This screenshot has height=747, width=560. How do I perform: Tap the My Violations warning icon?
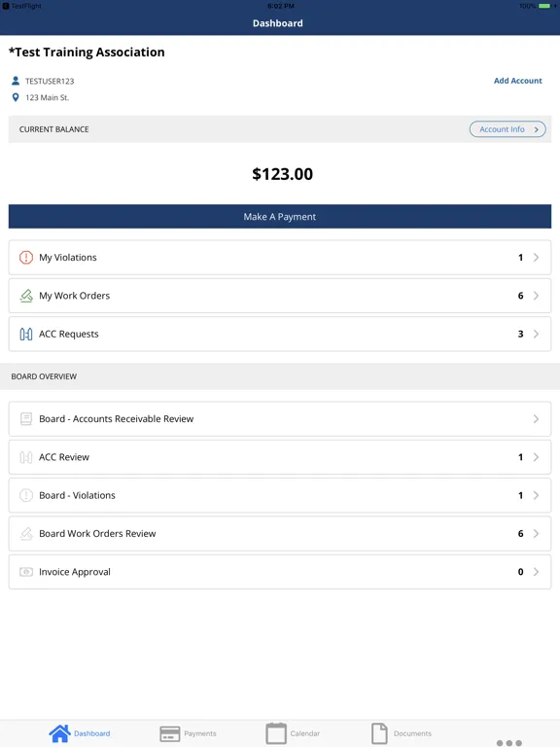tap(26, 257)
